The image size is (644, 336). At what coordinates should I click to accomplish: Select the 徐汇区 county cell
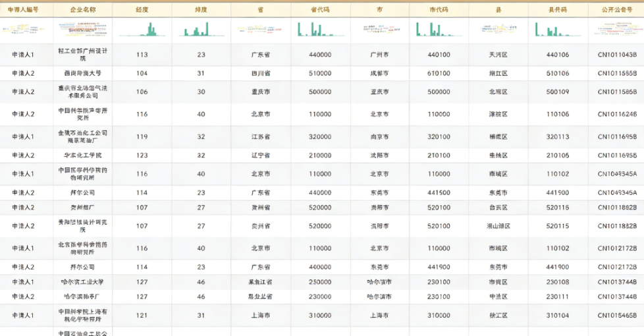(498, 316)
